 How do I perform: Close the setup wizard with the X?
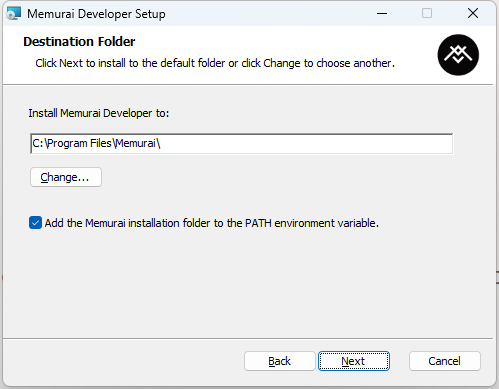(473, 13)
